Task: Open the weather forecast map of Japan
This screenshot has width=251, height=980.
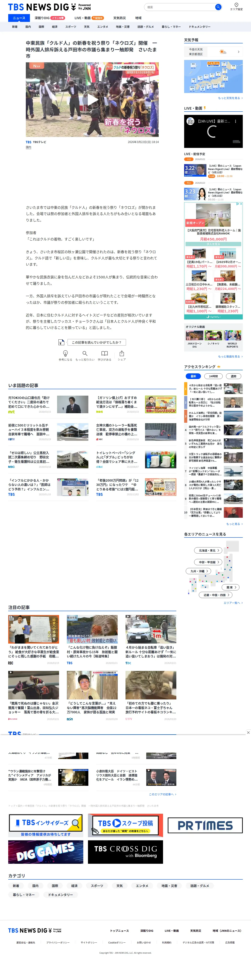Action: 213,76
